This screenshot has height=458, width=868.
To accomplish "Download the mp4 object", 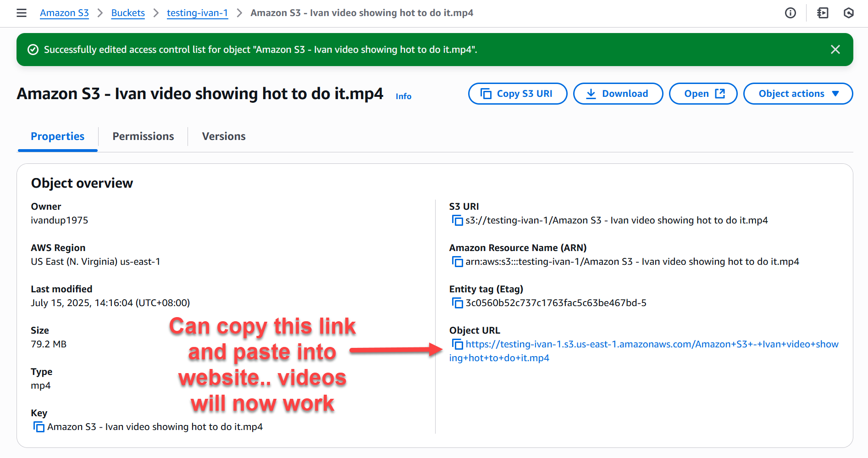I will pos(618,94).
